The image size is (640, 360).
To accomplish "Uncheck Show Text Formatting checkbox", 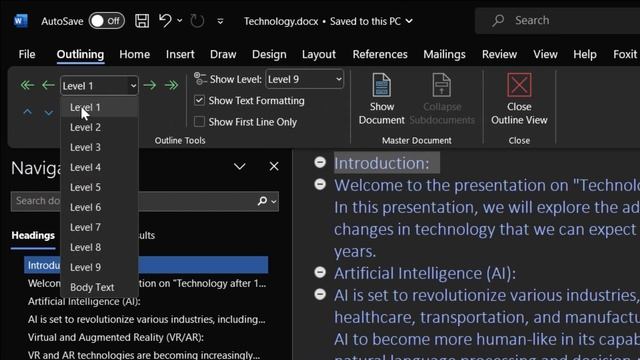I will 199,100.
